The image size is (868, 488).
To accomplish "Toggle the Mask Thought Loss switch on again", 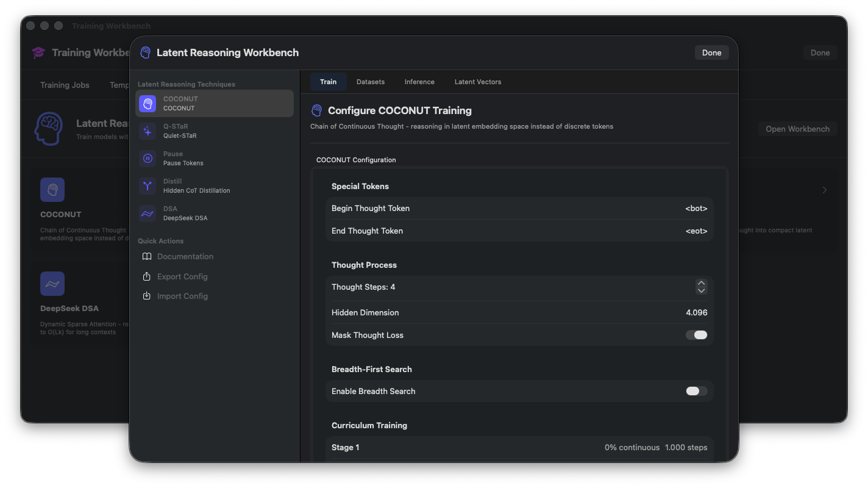I will tap(696, 335).
